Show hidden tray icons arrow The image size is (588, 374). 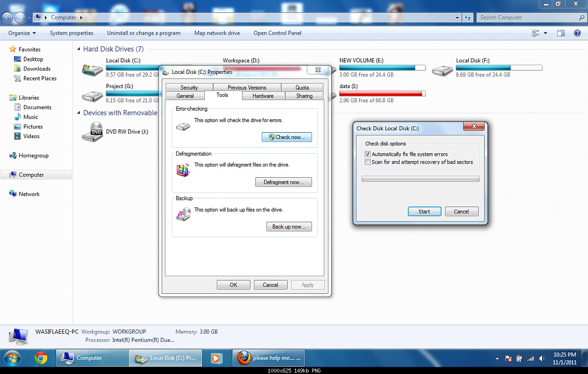click(497, 358)
